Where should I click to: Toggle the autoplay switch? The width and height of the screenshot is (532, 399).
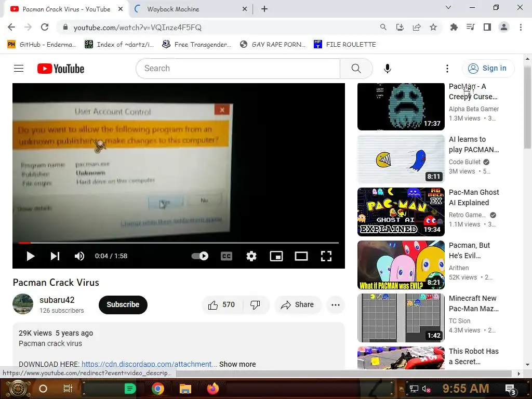[200, 256]
